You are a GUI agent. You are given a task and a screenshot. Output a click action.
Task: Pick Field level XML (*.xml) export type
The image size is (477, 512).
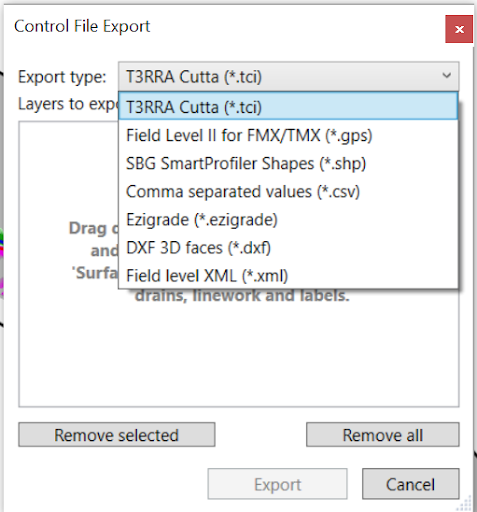point(288,276)
